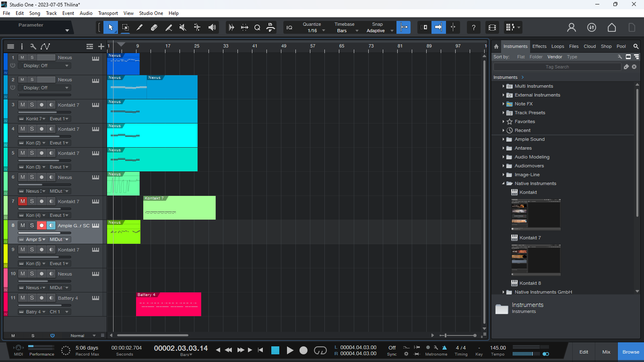Solo track 8 Ample Guitar

click(32, 225)
